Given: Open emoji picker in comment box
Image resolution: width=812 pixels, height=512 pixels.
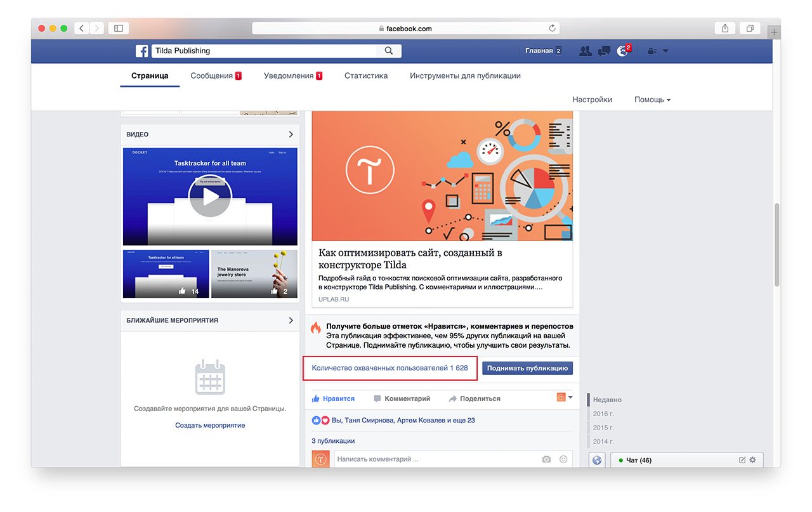Looking at the screenshot, I should 563,459.
